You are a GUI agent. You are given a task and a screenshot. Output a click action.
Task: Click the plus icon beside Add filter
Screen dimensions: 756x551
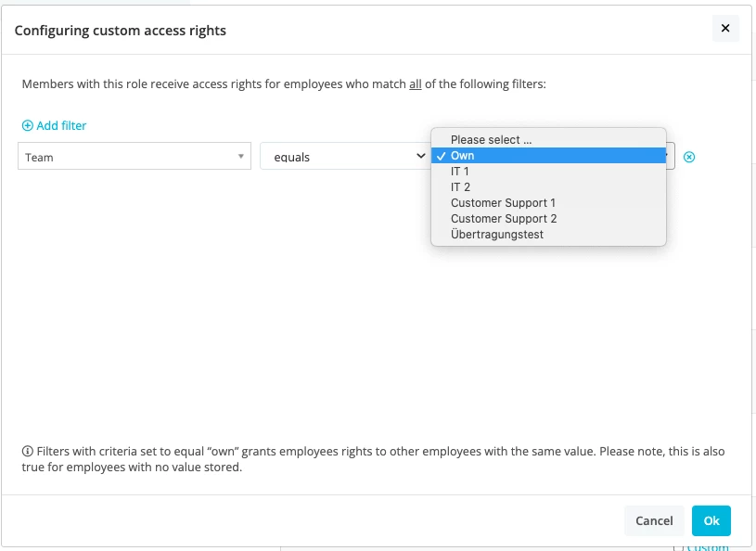(28, 125)
